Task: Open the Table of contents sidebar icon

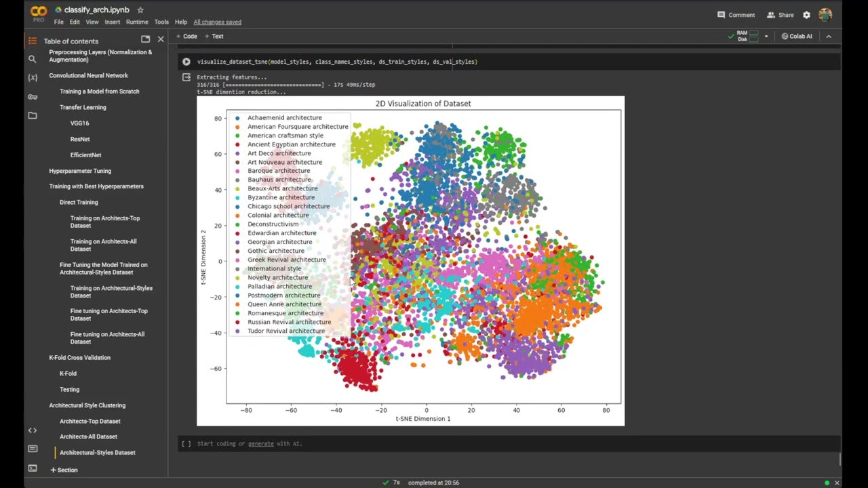Action: pyautogui.click(x=33, y=41)
